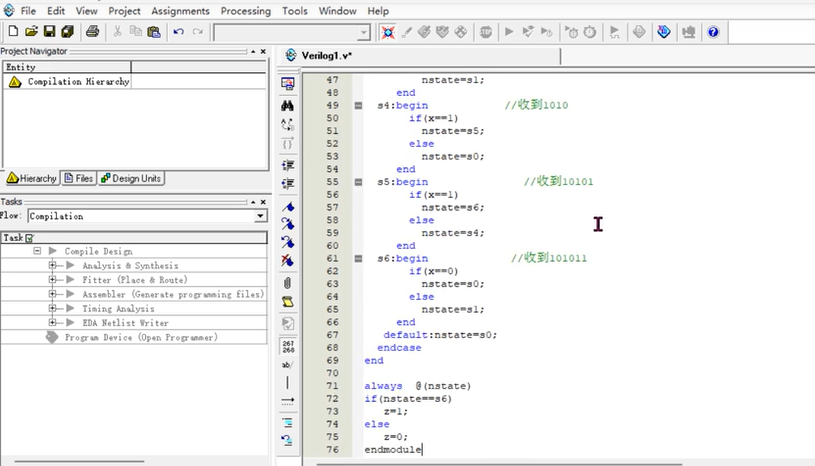Open the File menu
Image resolution: width=815 pixels, height=466 pixels.
28,11
